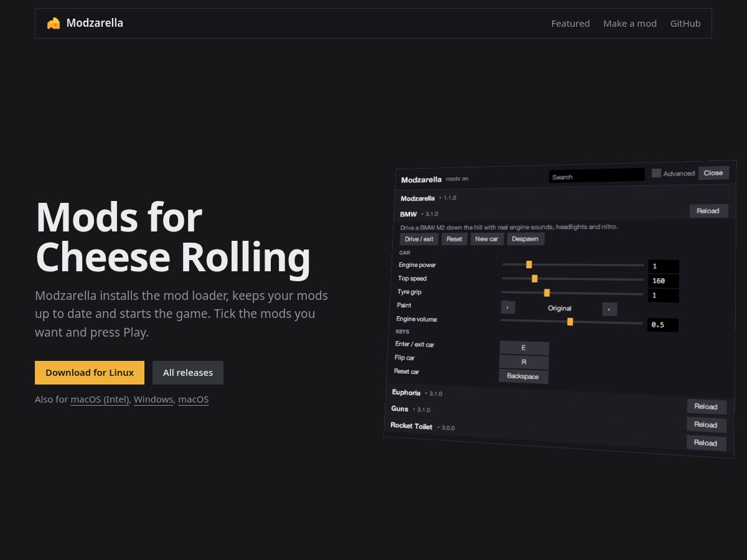Click the 'Original' paint label
Image resolution: width=747 pixels, height=560 pixels.
pyautogui.click(x=560, y=308)
